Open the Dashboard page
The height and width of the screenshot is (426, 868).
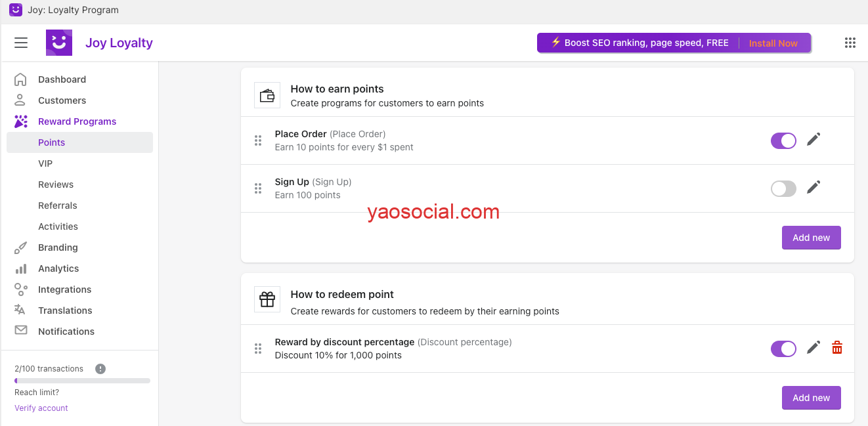62,79
